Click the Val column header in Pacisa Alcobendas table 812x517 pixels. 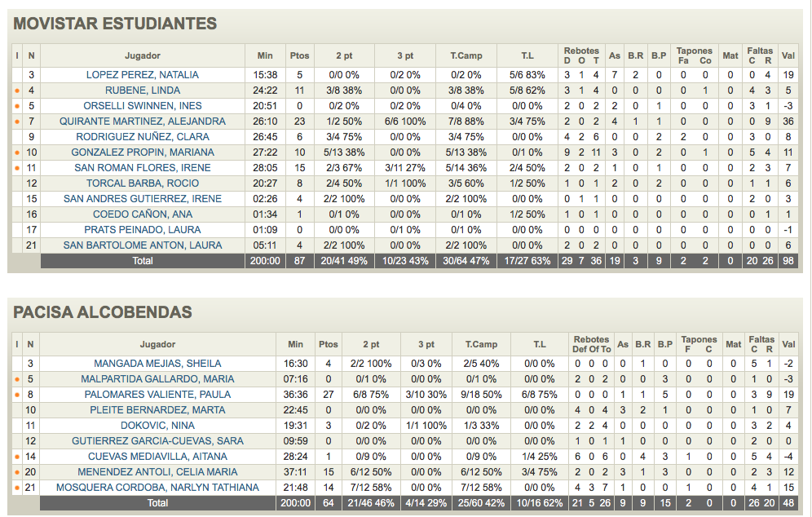(x=788, y=344)
